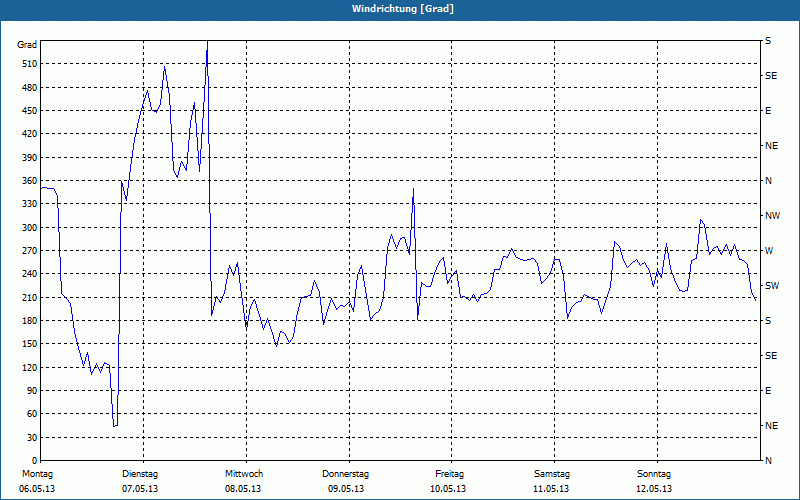The height and width of the screenshot is (500, 800).
Task: Click the date 10.05.13
Action: pyautogui.click(x=448, y=489)
